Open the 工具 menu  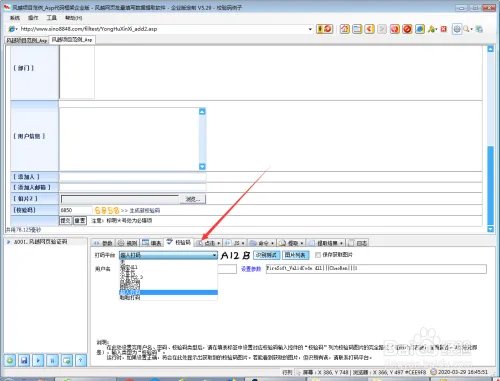(x=51, y=18)
